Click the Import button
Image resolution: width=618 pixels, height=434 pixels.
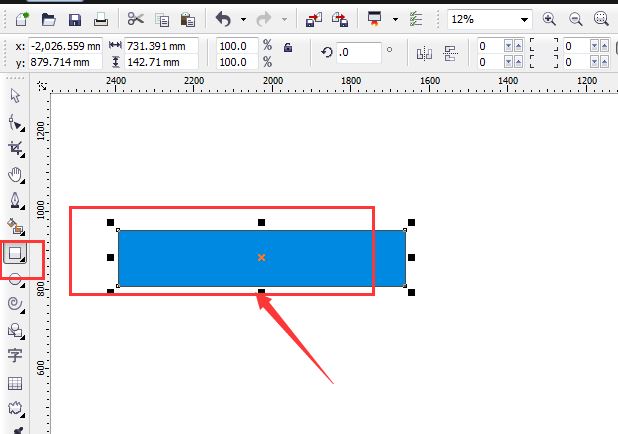(315, 19)
